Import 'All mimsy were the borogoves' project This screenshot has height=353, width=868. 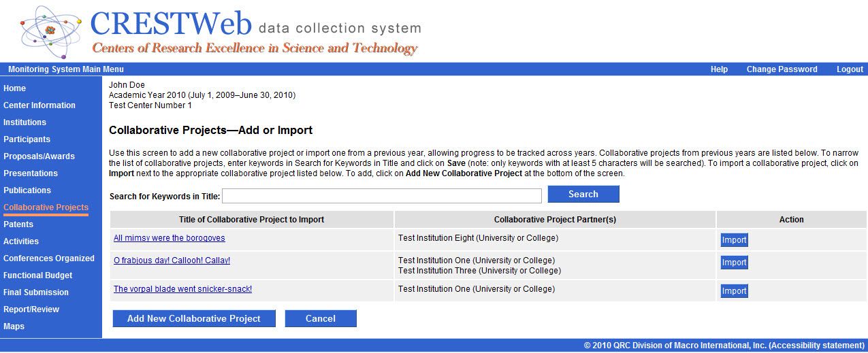734,240
